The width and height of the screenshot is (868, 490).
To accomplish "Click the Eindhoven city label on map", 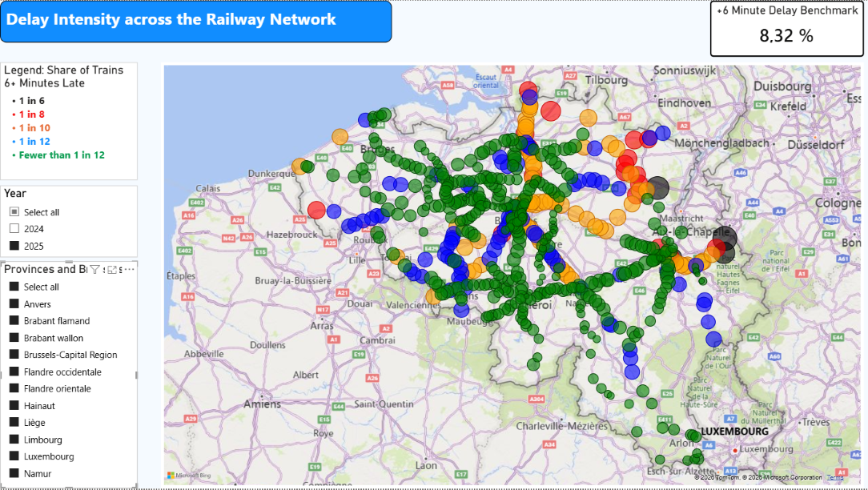I will click(684, 103).
